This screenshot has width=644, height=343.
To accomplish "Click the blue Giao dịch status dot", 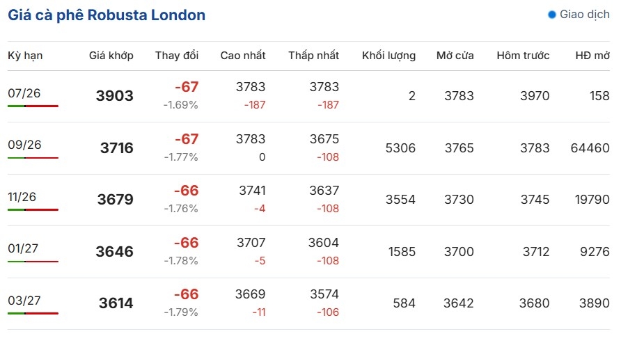I will pyautogui.click(x=552, y=15).
